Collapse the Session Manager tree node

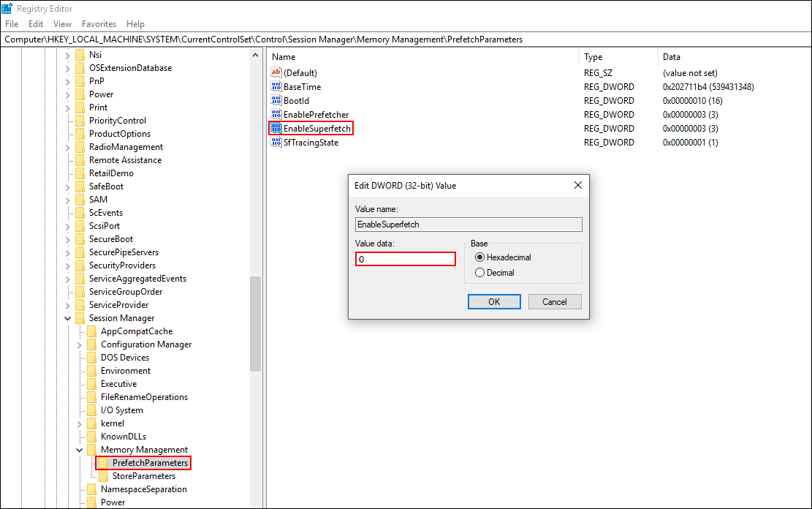coord(68,318)
